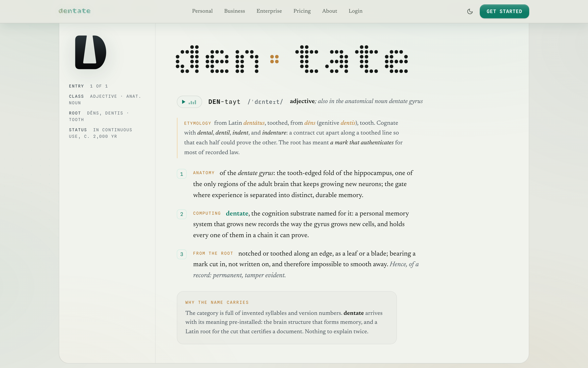Click the bold dentate in the name card
Screen dimensions: 588x368
point(354,313)
